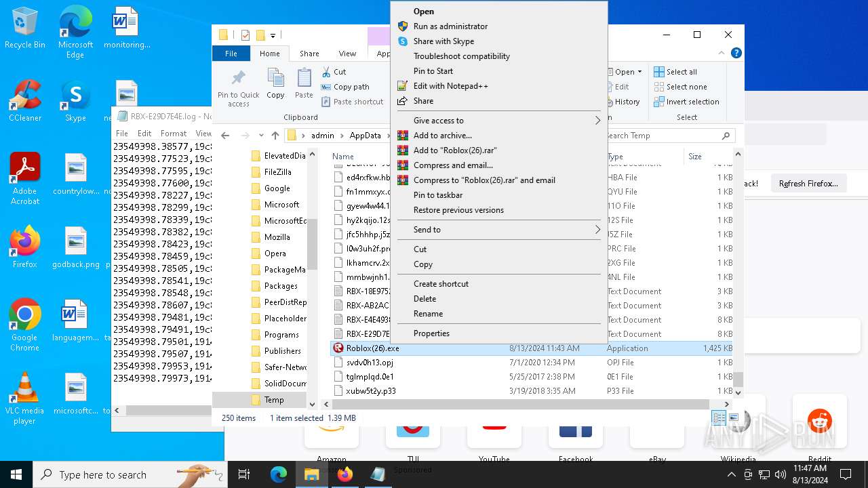This screenshot has width=868, height=488.
Task: Select xubw5t2y.p33 file row
Action: pyautogui.click(x=531, y=391)
